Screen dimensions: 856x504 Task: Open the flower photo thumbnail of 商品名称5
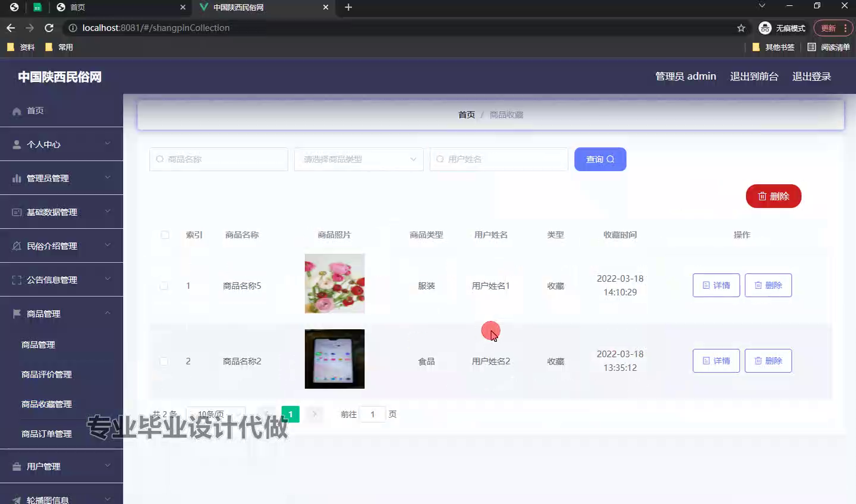(335, 283)
